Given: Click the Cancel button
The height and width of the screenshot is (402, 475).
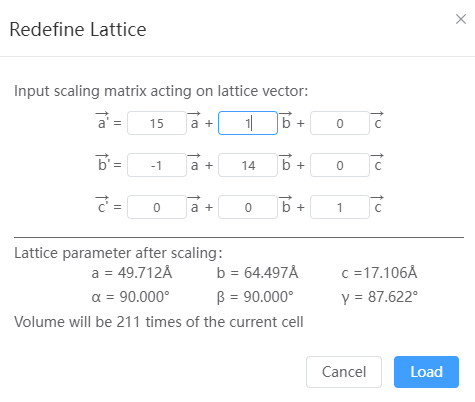Looking at the screenshot, I should (344, 372).
